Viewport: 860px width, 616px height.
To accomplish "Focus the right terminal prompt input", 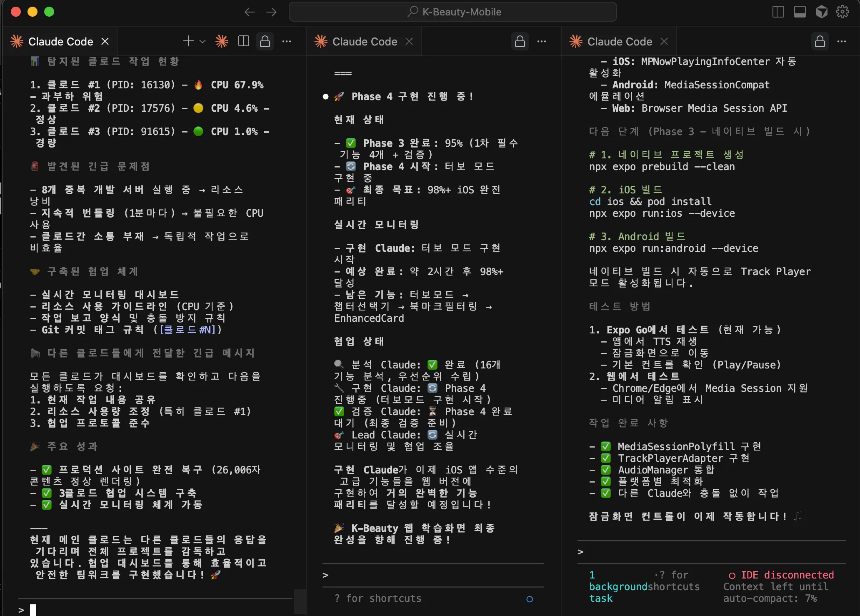I will tap(712, 552).
